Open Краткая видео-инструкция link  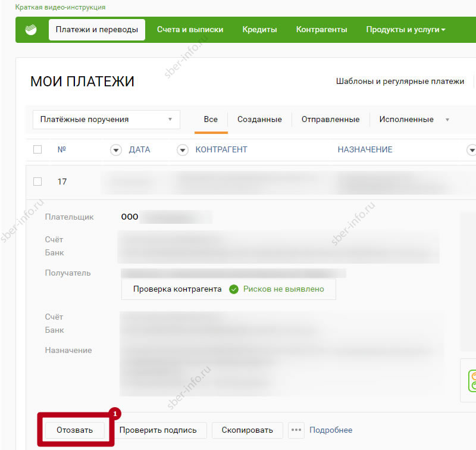61,7
